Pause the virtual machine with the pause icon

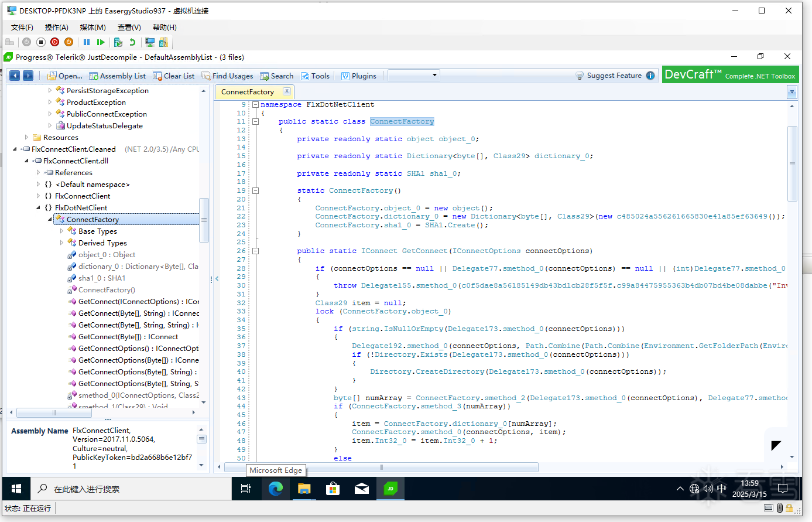tap(87, 42)
